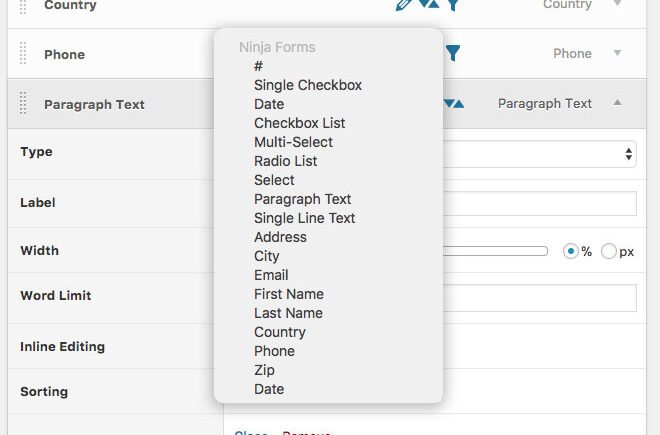Click sorting arrows icon in Paragraph Text row

click(x=454, y=103)
